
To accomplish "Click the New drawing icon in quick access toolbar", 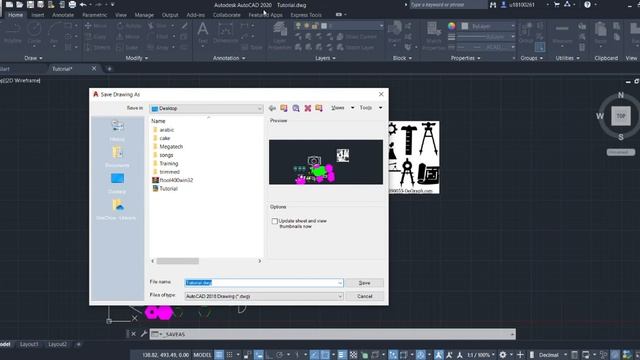I will 9,5.
